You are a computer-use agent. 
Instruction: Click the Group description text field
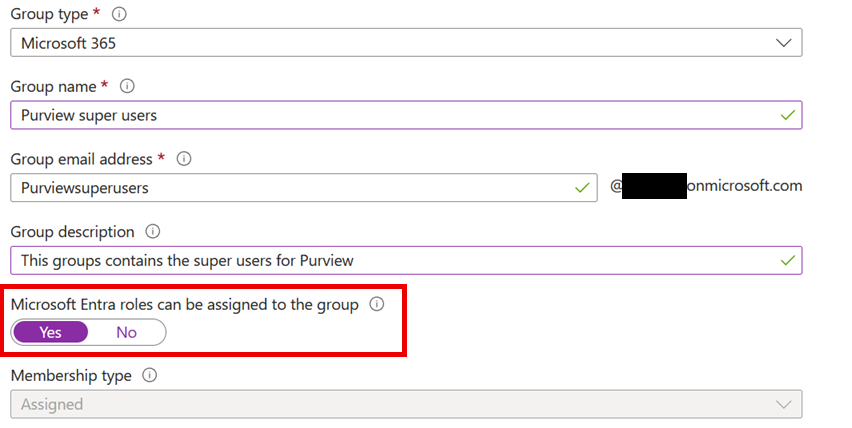click(x=406, y=261)
